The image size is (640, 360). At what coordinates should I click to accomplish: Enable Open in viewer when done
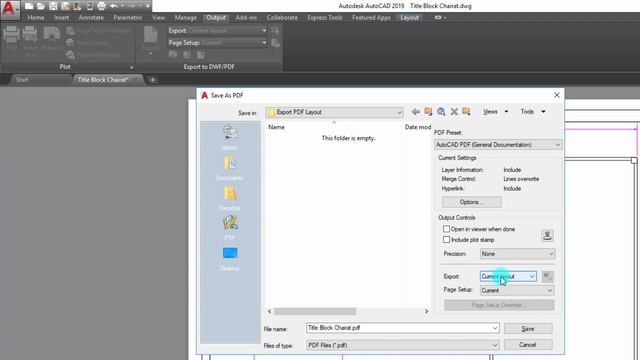(447, 229)
